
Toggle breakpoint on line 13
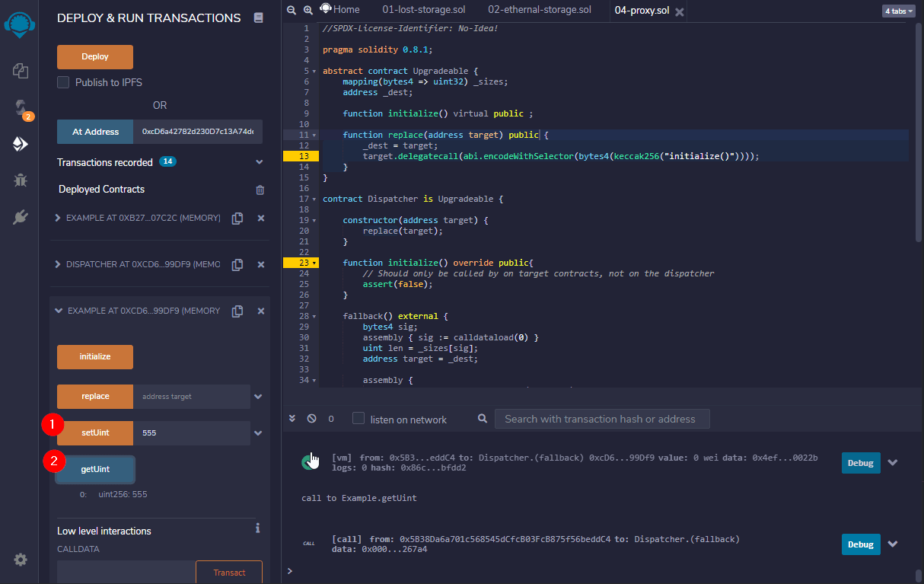301,155
